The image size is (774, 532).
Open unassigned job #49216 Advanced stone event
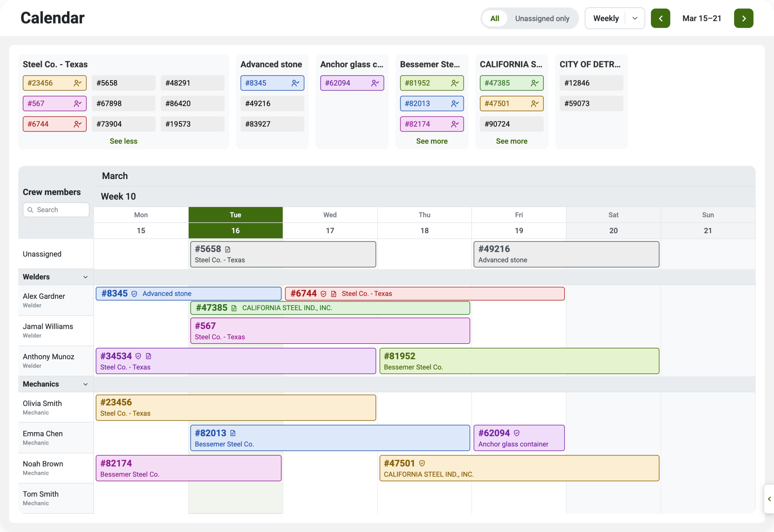click(566, 254)
